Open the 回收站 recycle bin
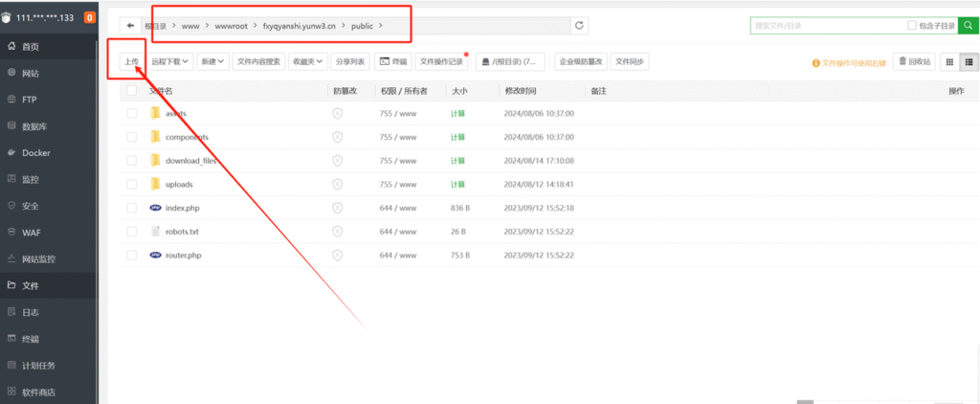The height and width of the screenshot is (404, 980). [x=914, y=61]
